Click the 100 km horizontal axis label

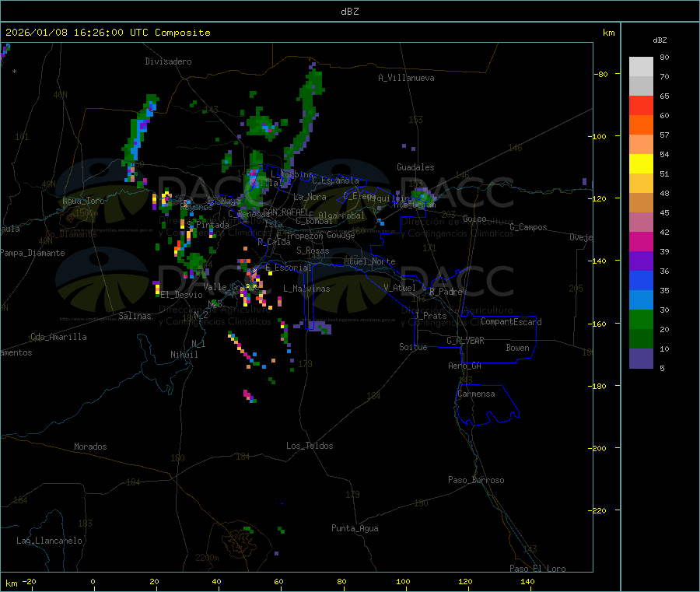[403, 581]
